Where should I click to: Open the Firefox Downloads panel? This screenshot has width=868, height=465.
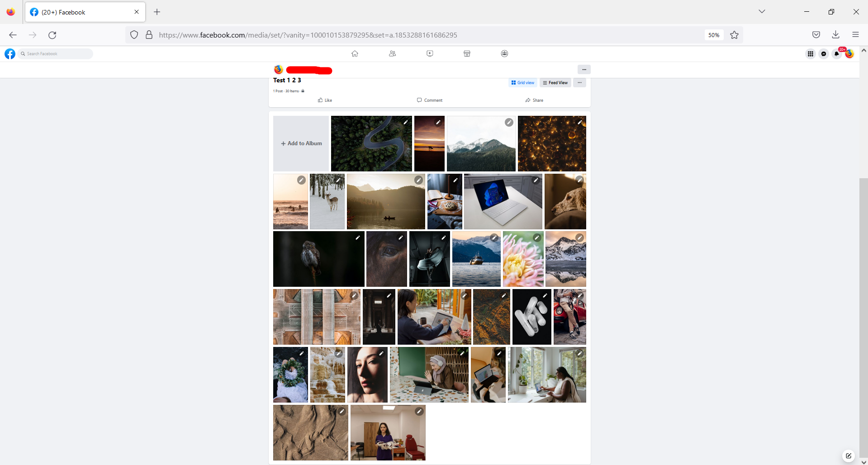835,34
